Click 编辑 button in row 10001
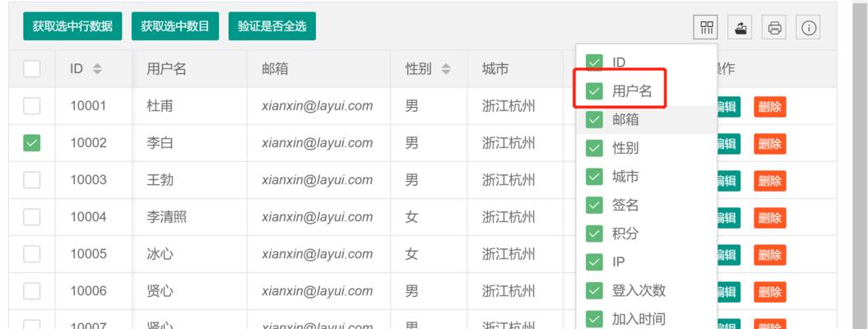868x329 pixels. pyautogui.click(x=728, y=107)
